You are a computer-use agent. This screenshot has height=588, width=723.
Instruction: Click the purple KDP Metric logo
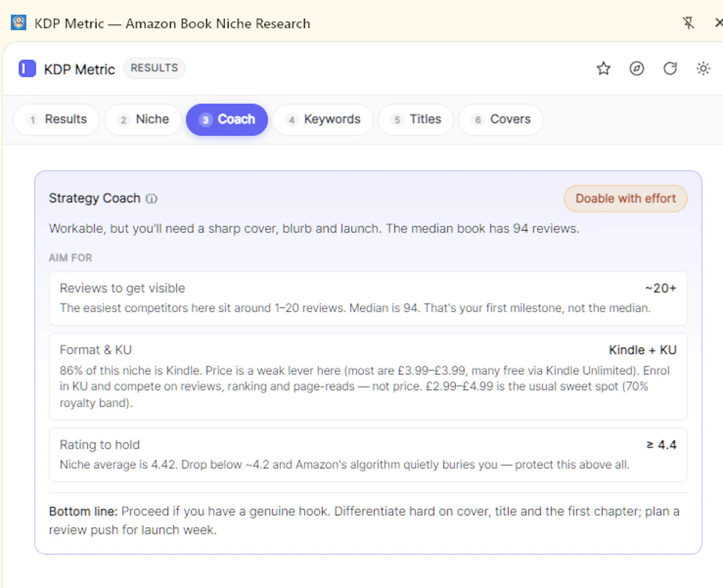click(27, 69)
